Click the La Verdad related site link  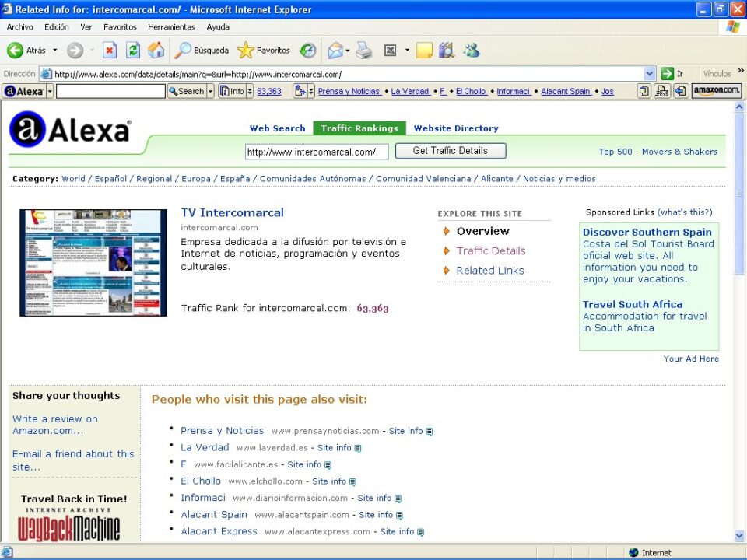pos(205,447)
